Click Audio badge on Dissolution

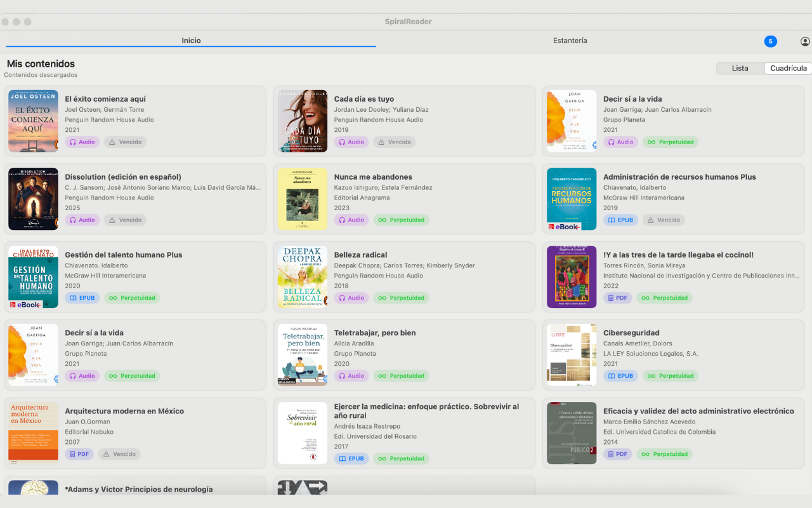click(82, 220)
